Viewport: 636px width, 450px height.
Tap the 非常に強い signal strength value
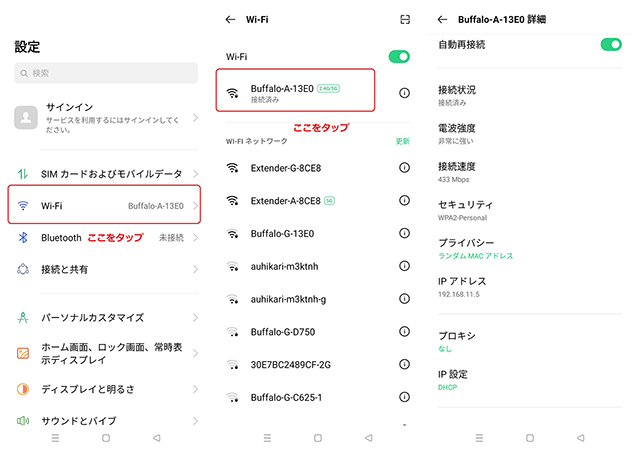click(x=456, y=141)
